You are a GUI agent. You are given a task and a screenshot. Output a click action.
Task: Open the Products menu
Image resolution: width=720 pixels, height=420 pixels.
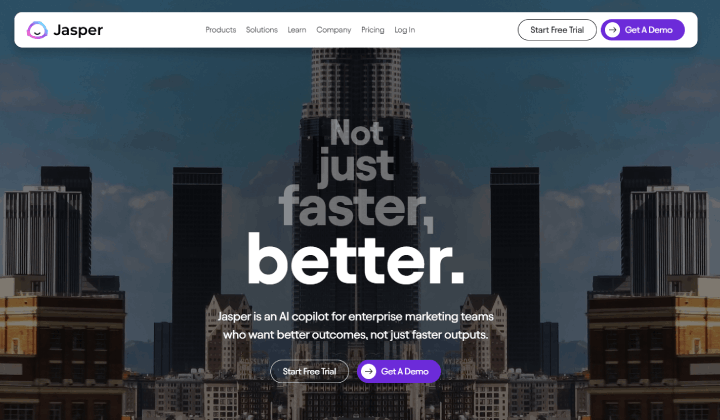coord(220,30)
